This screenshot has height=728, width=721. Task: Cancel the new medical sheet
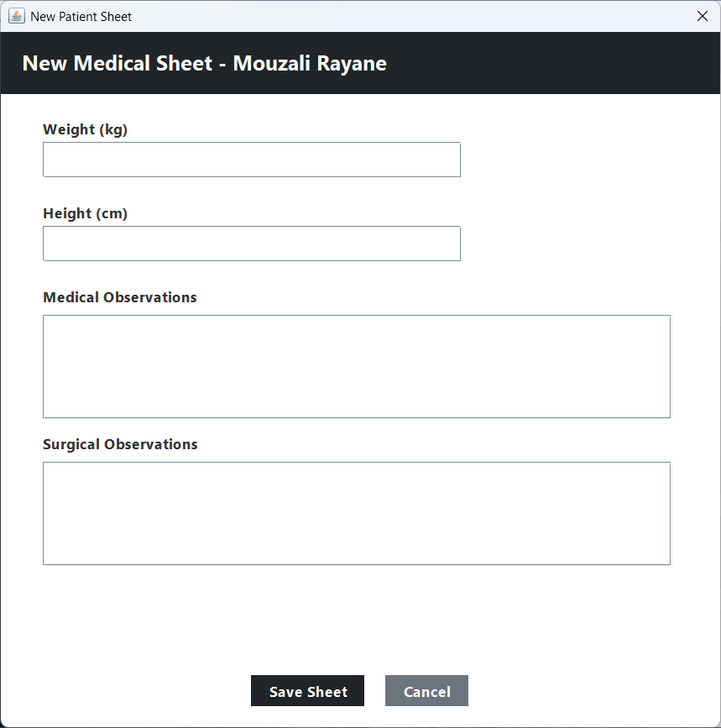click(x=426, y=691)
